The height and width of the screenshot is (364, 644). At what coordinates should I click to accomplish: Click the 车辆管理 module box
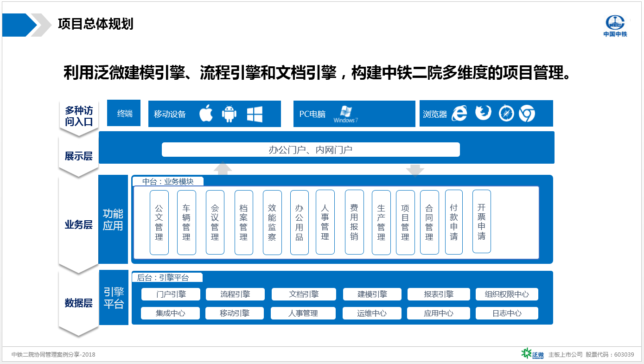pyautogui.click(x=186, y=223)
